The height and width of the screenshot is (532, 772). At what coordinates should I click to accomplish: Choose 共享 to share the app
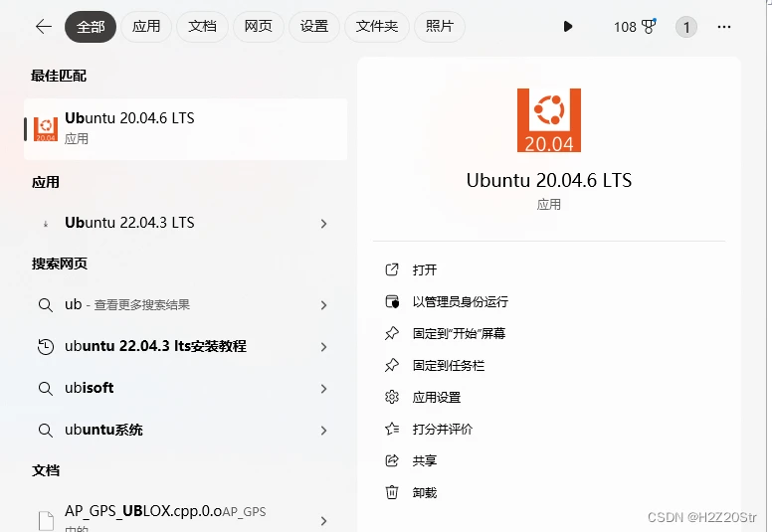click(x=425, y=460)
